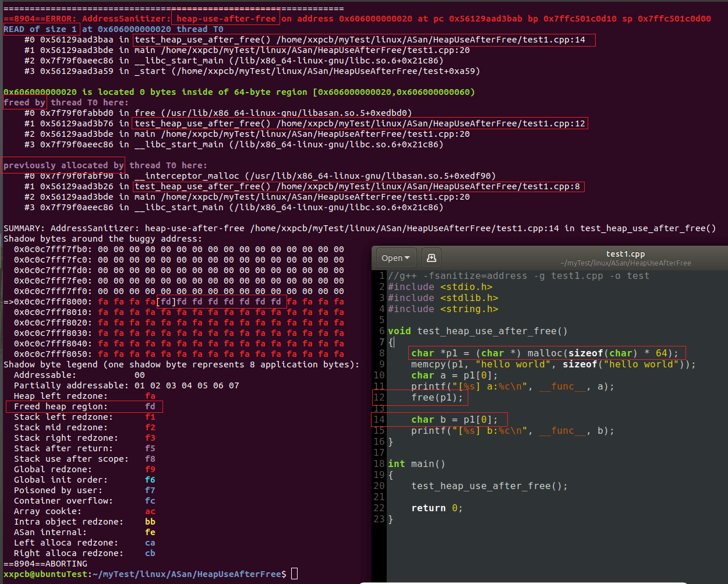
Task: Click 'void test_heap_use_after_free()' declaration in editor
Action: click(x=478, y=331)
